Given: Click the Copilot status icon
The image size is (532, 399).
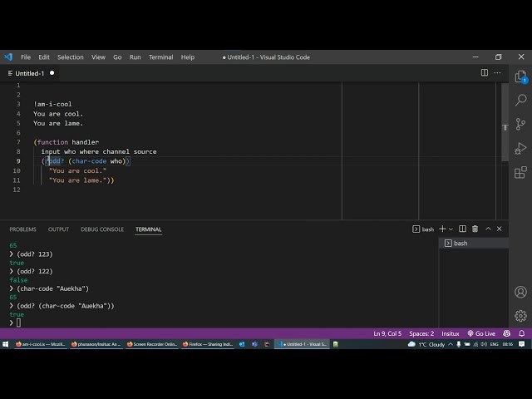Looking at the screenshot, I should [506, 333].
